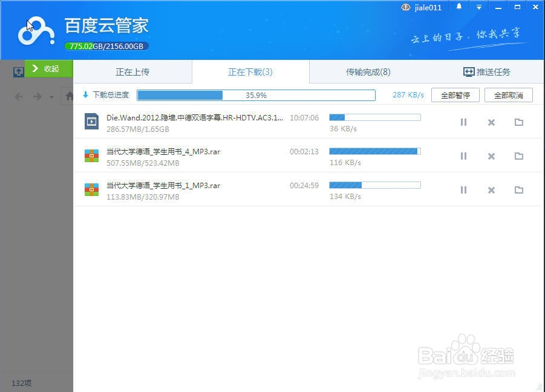The height and width of the screenshot is (392, 545).
Task: Click 全部暂停 button
Action: click(455, 95)
